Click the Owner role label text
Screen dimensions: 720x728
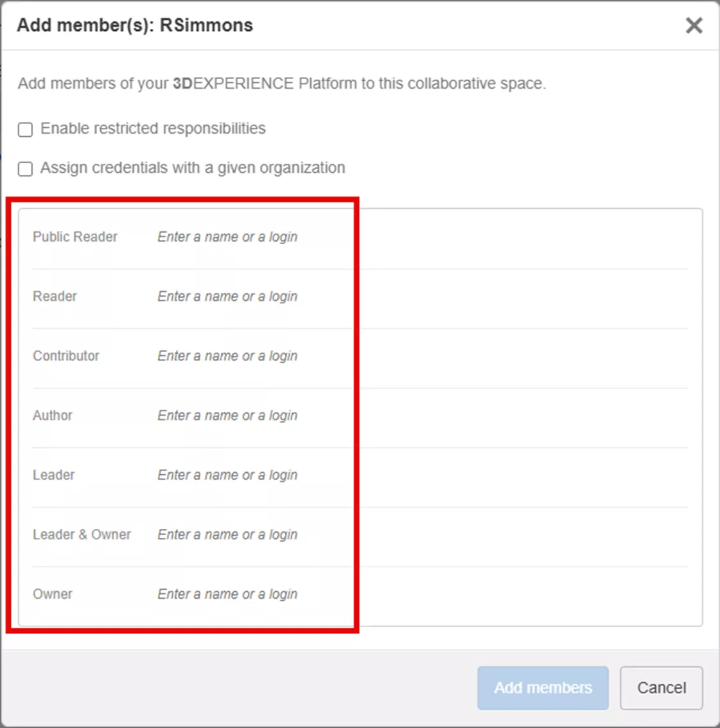53,594
